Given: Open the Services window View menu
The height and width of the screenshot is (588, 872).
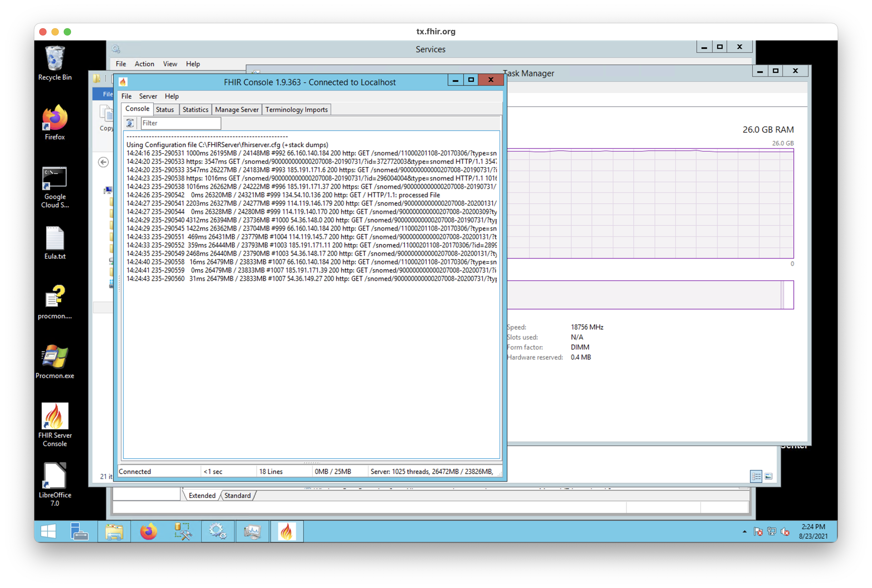Looking at the screenshot, I should point(170,64).
